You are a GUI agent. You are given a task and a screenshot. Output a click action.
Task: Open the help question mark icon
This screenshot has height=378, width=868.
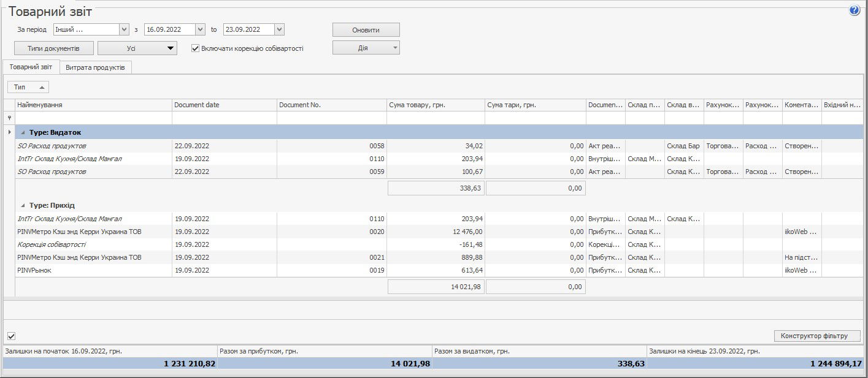point(854,10)
